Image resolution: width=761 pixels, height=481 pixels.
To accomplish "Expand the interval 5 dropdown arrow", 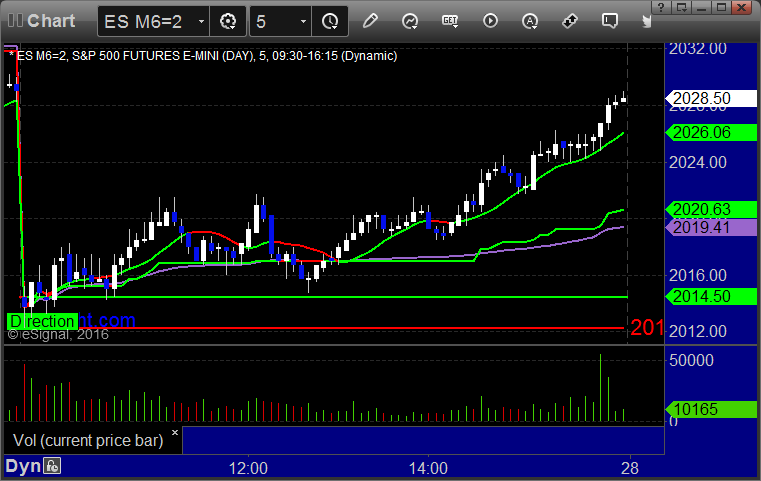I will (303, 20).
